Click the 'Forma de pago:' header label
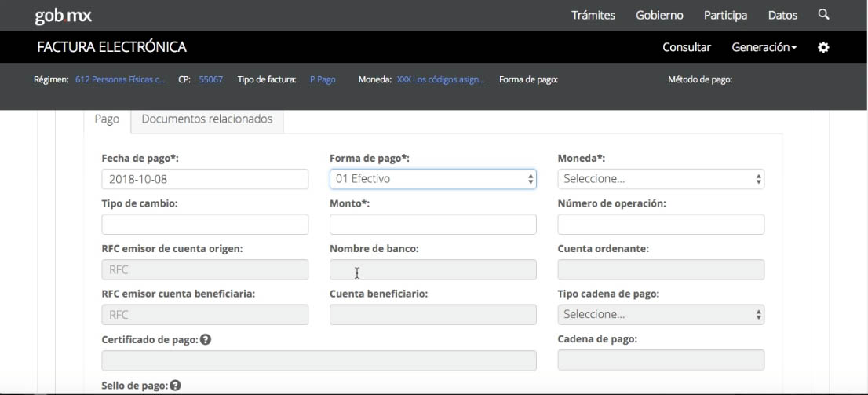This screenshot has width=868, height=395. (528, 80)
